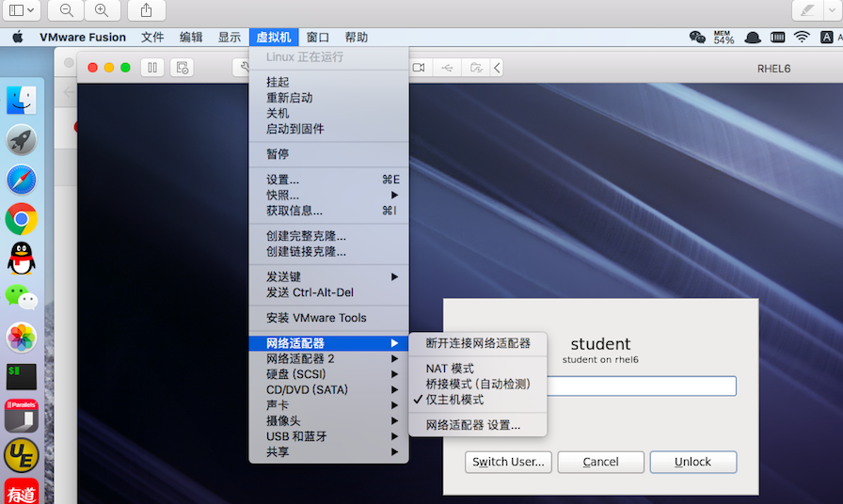
Task: Click the Switch User... button
Action: [x=508, y=462]
